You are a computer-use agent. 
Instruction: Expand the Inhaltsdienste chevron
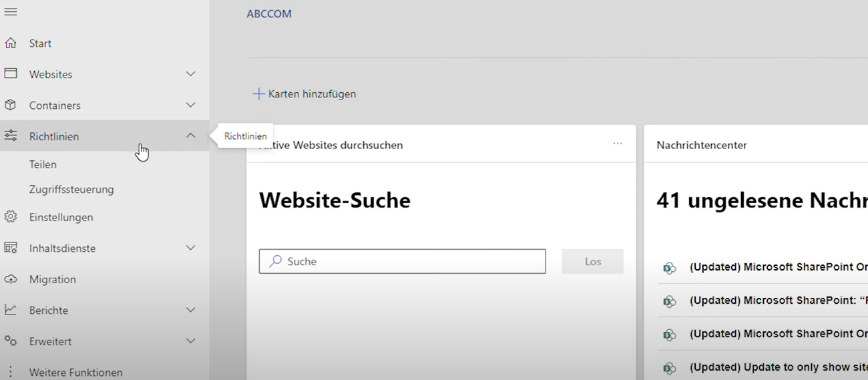pos(191,248)
